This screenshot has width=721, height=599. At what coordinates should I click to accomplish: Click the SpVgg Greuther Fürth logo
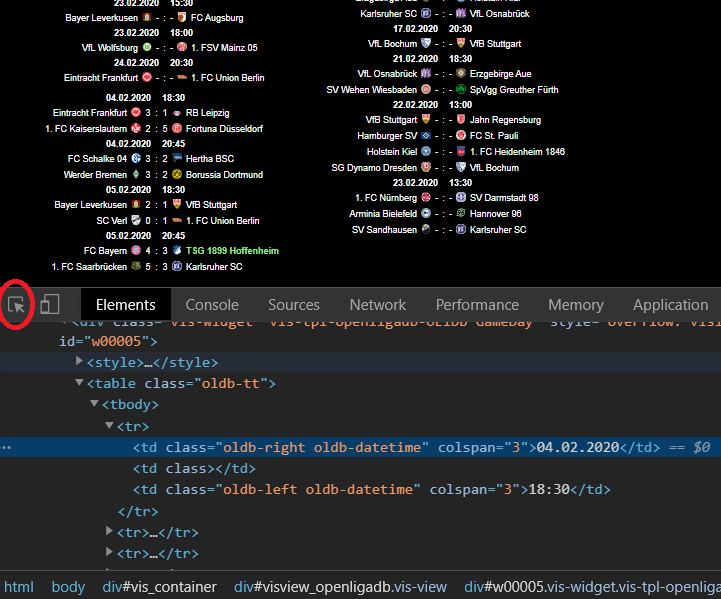pyautogui.click(x=461, y=89)
